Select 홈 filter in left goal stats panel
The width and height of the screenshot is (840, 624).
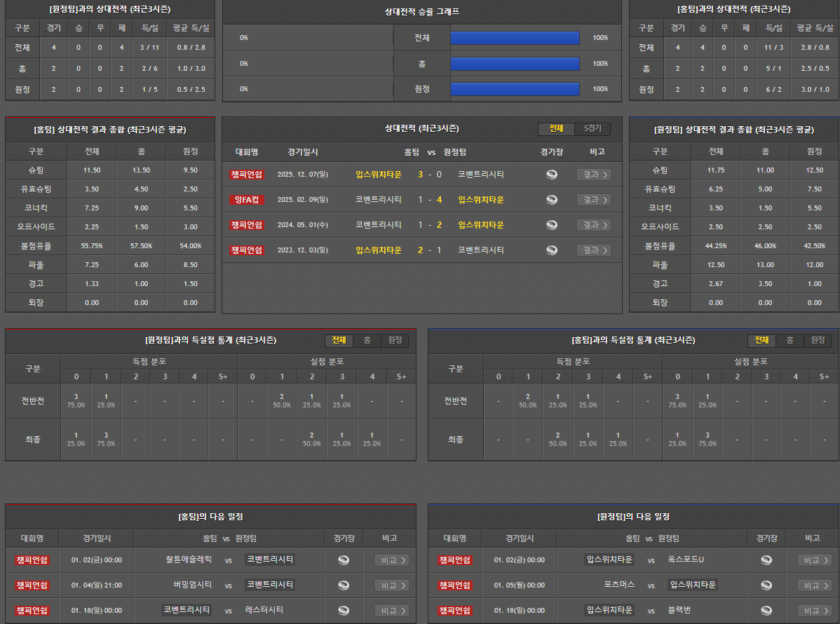click(367, 340)
